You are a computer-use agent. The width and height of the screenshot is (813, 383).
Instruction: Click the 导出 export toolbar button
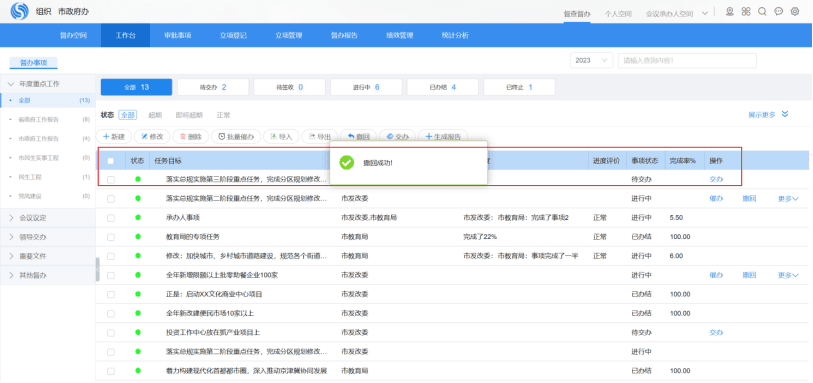tap(320, 136)
